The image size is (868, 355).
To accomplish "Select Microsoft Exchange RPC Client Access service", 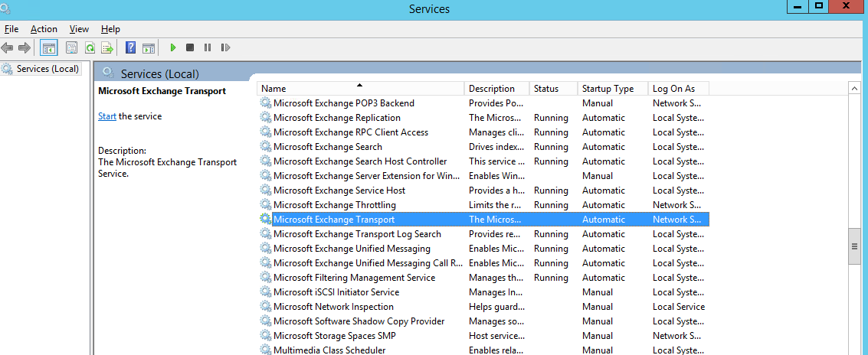I will 350,132.
